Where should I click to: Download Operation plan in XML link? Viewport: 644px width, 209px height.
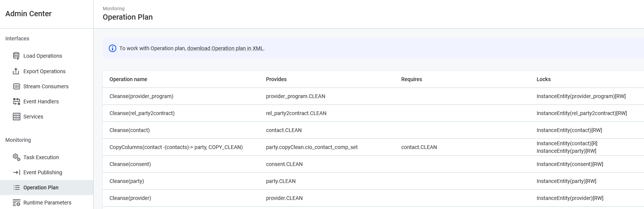pos(225,48)
